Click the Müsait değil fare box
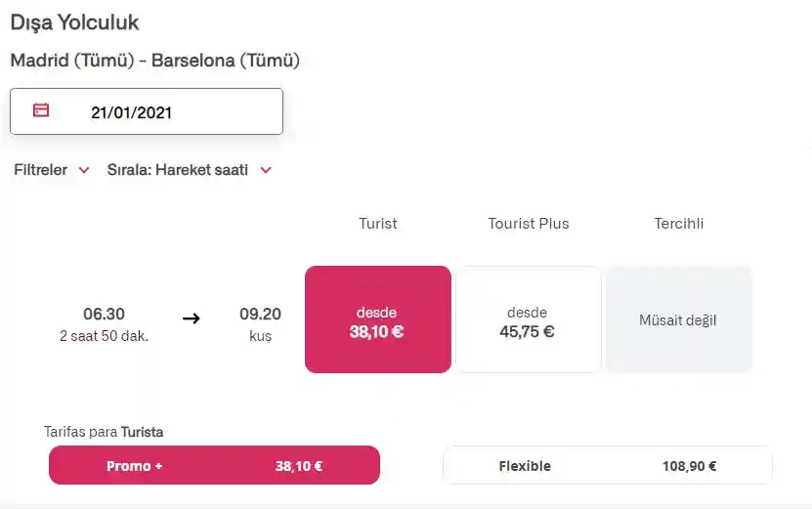Image resolution: width=812 pixels, height=509 pixels. pyautogui.click(x=678, y=319)
